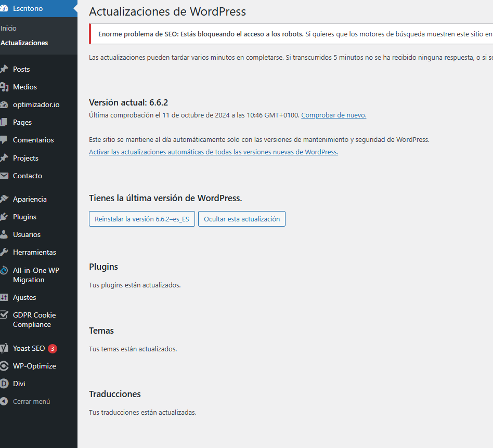Click the Yoast SEO notification badge 3

click(53, 348)
